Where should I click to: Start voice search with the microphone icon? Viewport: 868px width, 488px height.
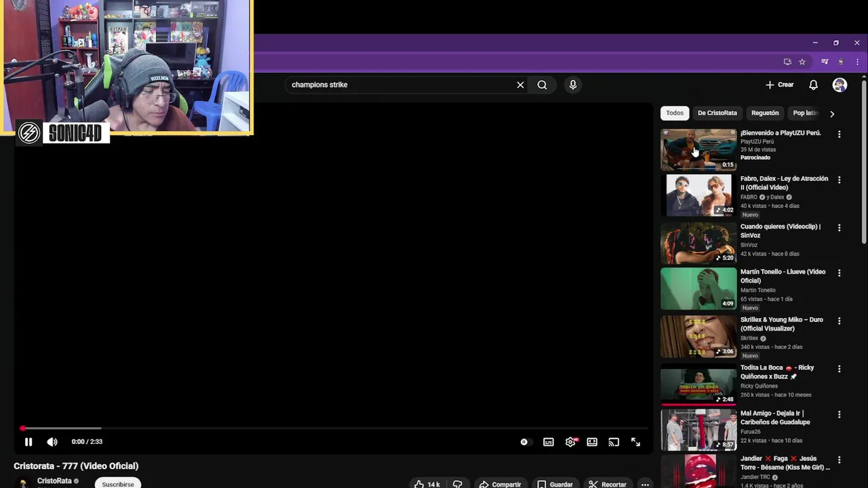coord(573,85)
